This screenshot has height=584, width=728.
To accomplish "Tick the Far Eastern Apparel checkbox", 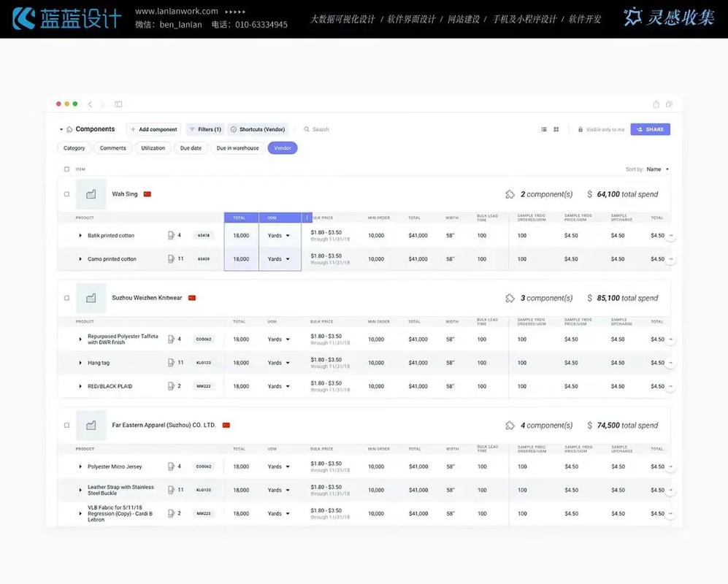I will (x=67, y=426).
